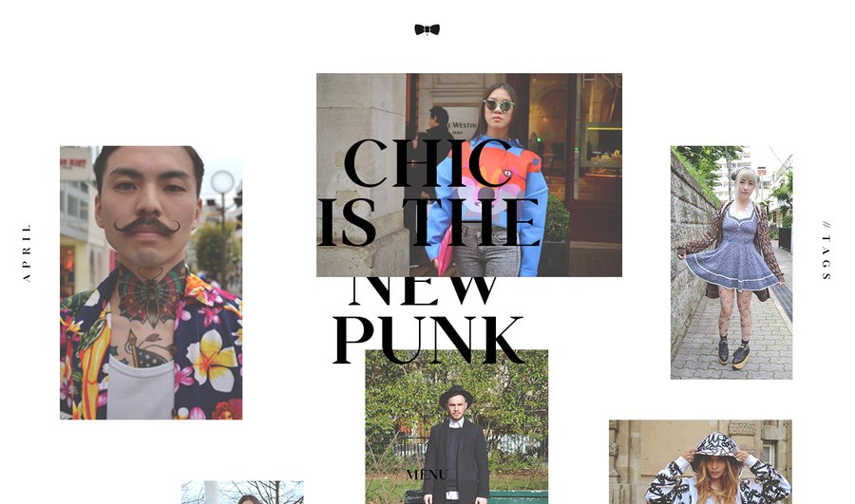Click the hash symbol above TAGS
This screenshot has width=855, height=504.
pyautogui.click(x=826, y=224)
